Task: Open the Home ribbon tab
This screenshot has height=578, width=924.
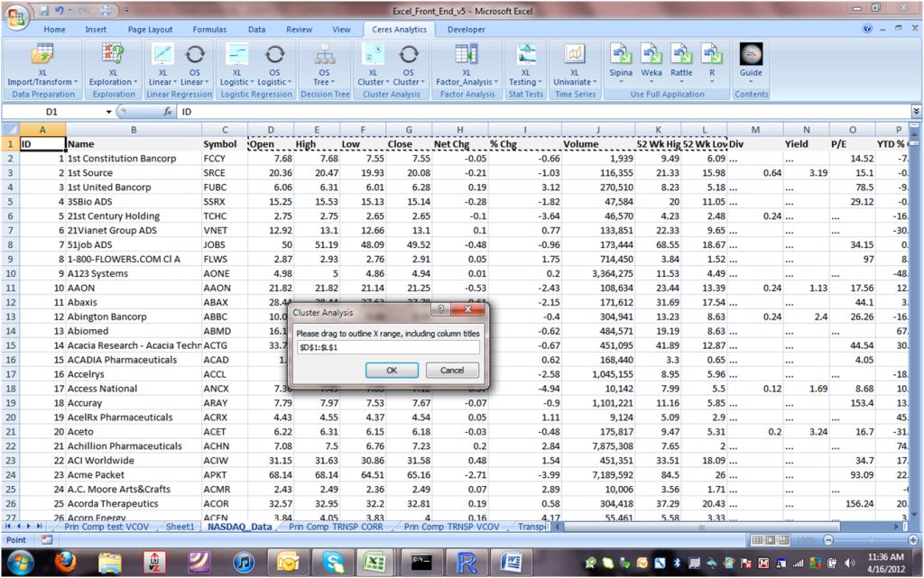Action: click(x=54, y=30)
